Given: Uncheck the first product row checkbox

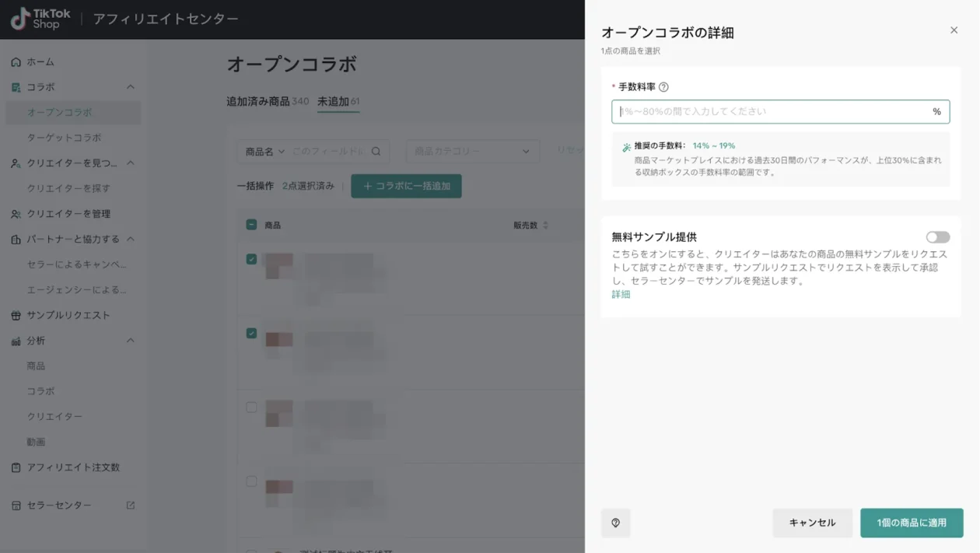Looking at the screenshot, I should point(251,259).
